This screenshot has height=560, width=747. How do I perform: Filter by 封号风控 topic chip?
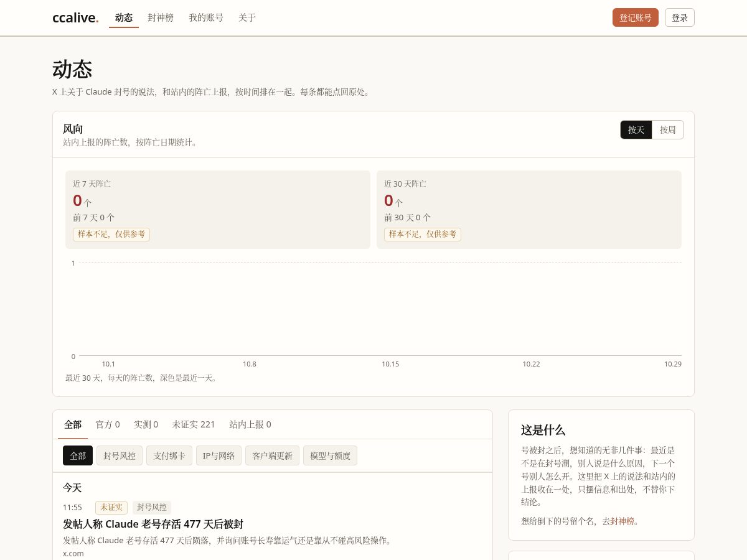click(x=120, y=455)
